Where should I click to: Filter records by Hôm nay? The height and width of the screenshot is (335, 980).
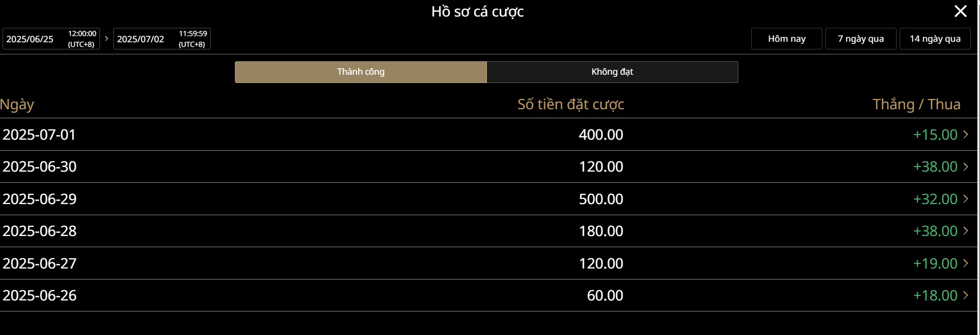(x=786, y=39)
